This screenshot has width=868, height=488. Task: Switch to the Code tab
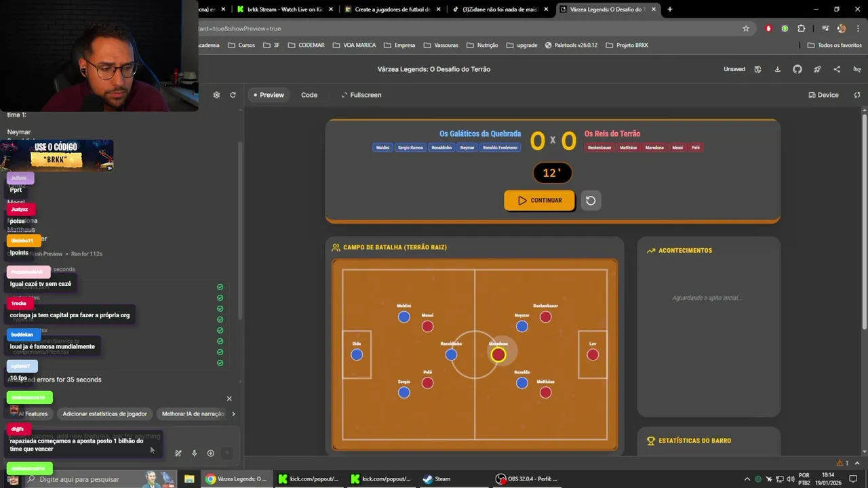309,95
